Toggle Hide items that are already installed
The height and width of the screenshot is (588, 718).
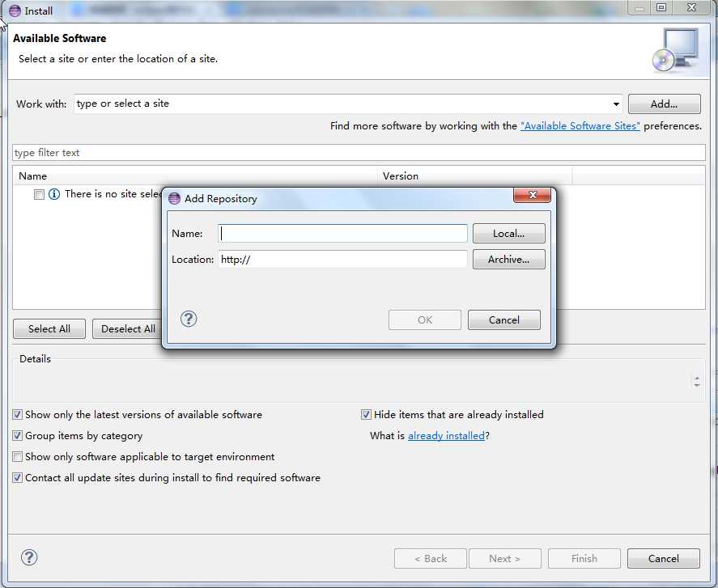point(366,415)
